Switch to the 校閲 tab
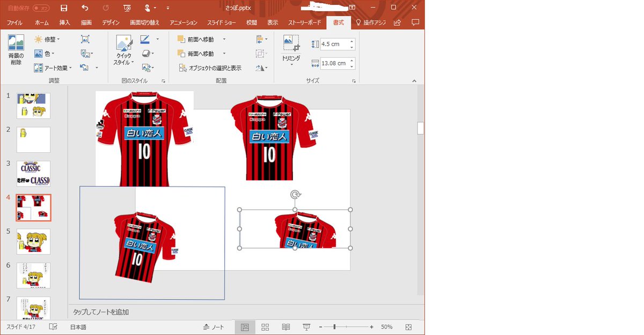Viewport: 644px width, 335px height. [x=251, y=23]
